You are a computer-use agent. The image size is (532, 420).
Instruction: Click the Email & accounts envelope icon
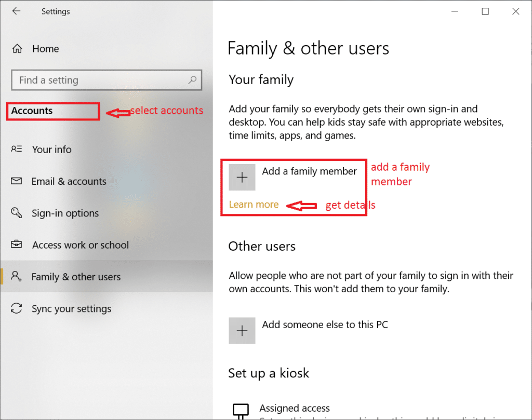click(17, 181)
